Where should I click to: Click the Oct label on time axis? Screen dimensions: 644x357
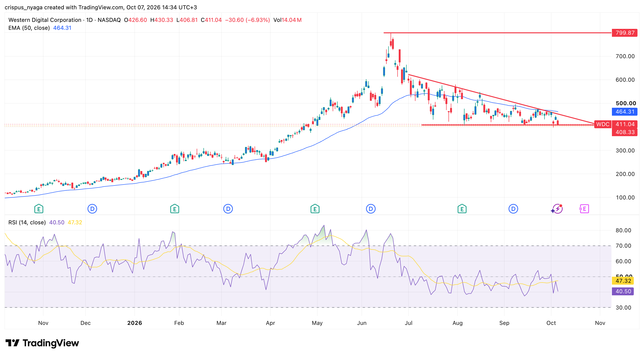[x=551, y=323]
